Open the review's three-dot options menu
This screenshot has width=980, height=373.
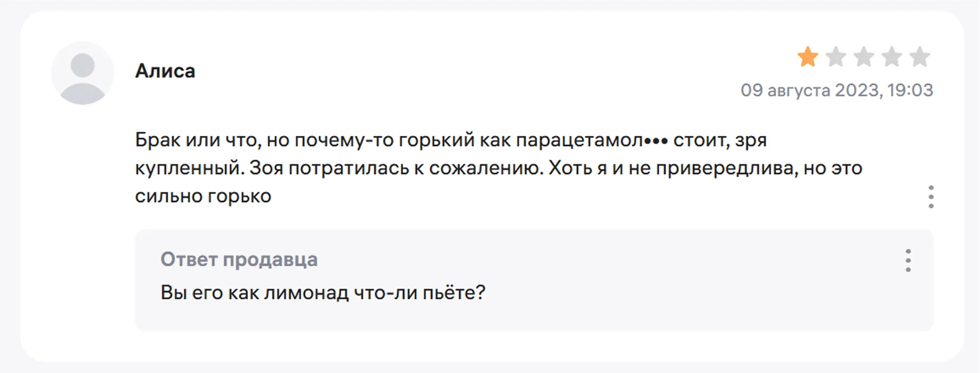click(x=931, y=197)
